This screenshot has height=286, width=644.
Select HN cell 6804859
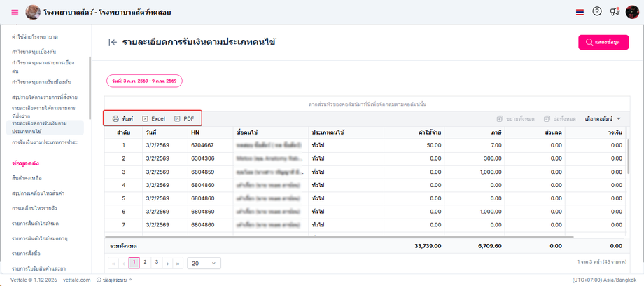click(210, 172)
